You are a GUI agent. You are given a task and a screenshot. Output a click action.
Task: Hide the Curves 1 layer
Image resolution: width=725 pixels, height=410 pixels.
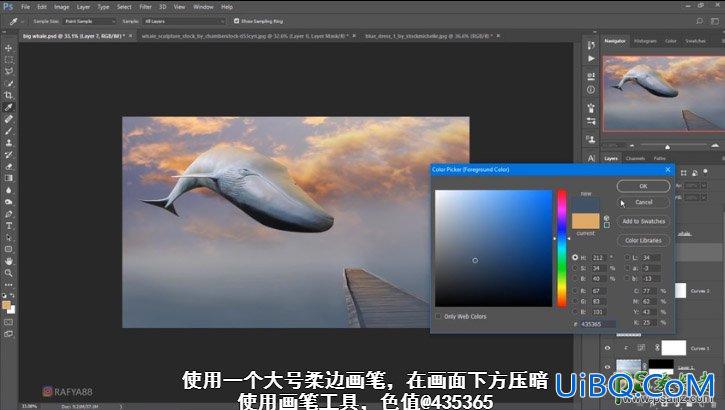(x=608, y=348)
